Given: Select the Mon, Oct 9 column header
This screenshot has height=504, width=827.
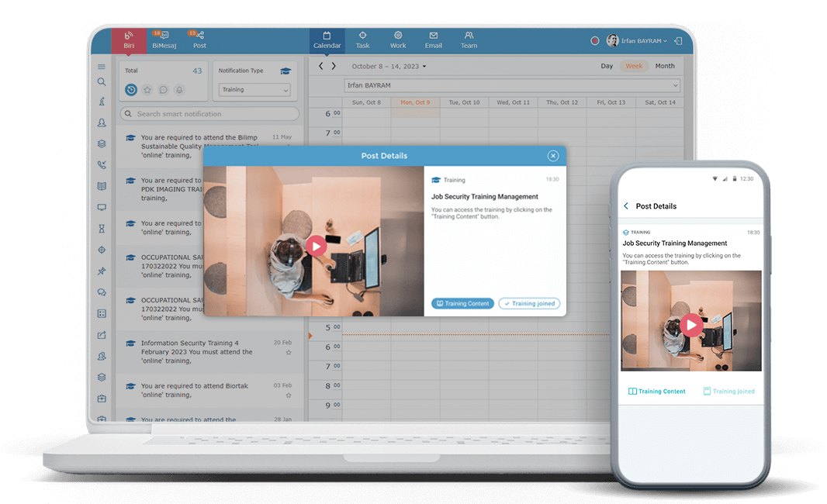Looking at the screenshot, I should pos(415,102).
